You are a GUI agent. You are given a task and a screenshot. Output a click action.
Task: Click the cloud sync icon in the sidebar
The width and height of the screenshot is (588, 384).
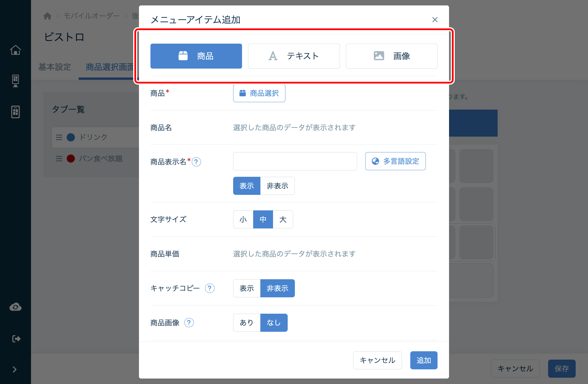tap(16, 307)
